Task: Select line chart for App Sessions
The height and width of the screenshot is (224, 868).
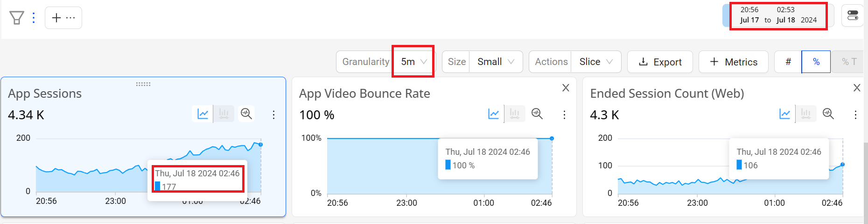Action: point(203,114)
